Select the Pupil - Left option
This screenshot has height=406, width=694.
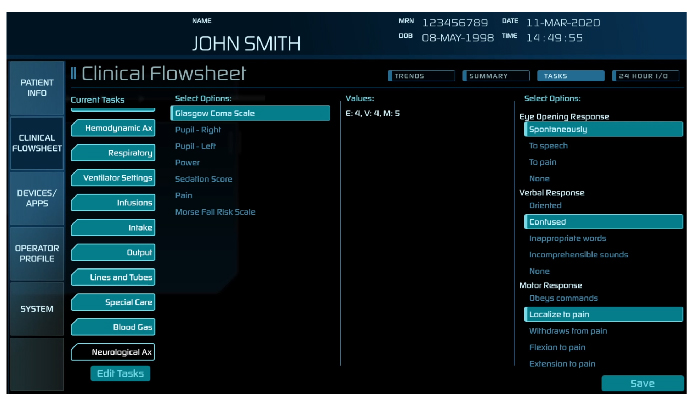pyautogui.click(x=195, y=146)
